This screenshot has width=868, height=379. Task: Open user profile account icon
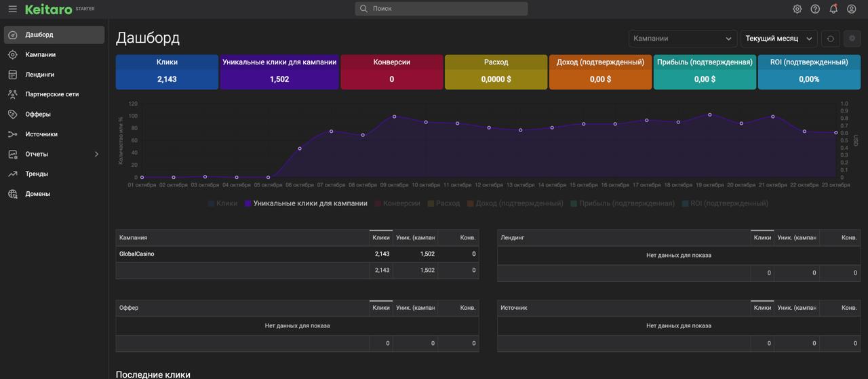point(852,9)
